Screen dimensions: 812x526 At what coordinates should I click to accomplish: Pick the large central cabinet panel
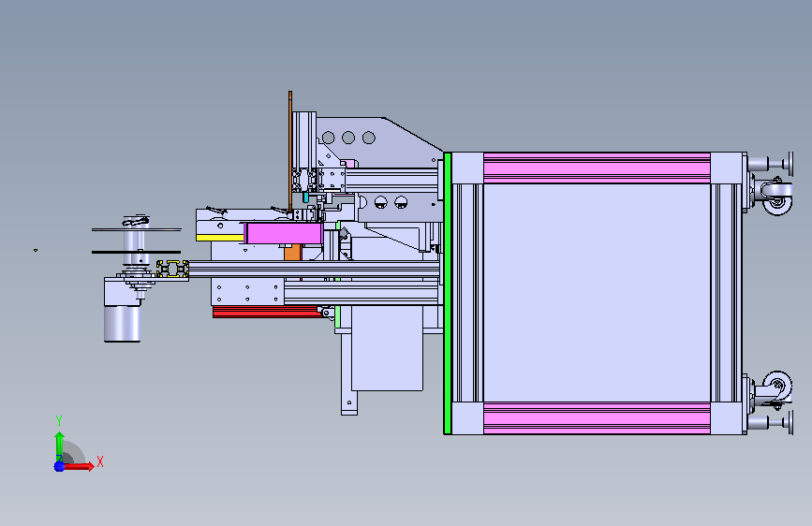[597, 293]
